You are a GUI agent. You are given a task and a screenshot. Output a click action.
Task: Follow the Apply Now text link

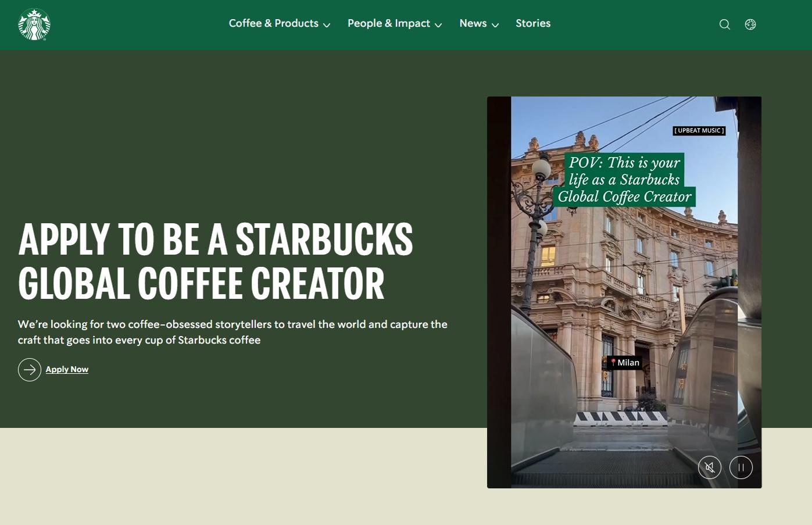pyautogui.click(x=67, y=370)
